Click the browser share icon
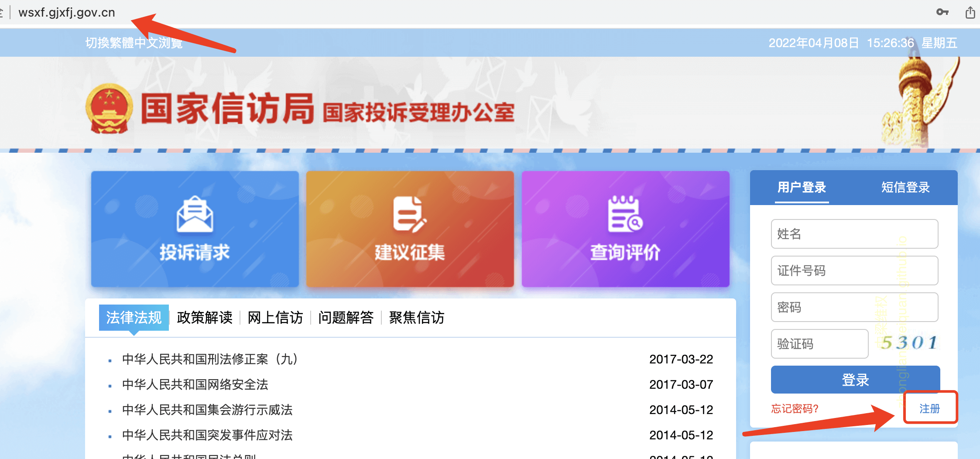The height and width of the screenshot is (459, 980). 970,12
